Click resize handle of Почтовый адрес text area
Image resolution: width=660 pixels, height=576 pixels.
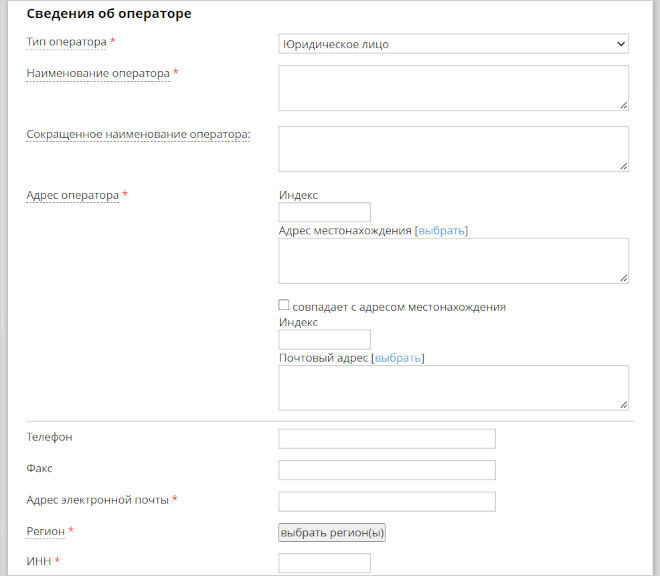623,404
